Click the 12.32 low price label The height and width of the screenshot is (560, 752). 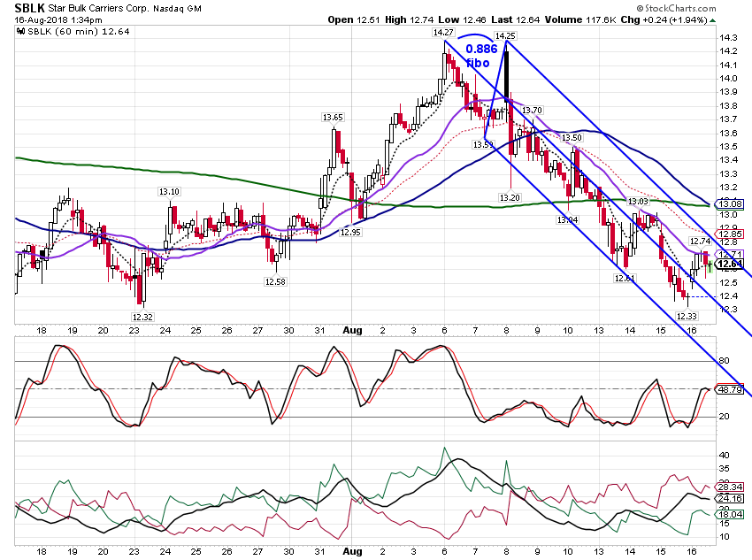pos(142,317)
